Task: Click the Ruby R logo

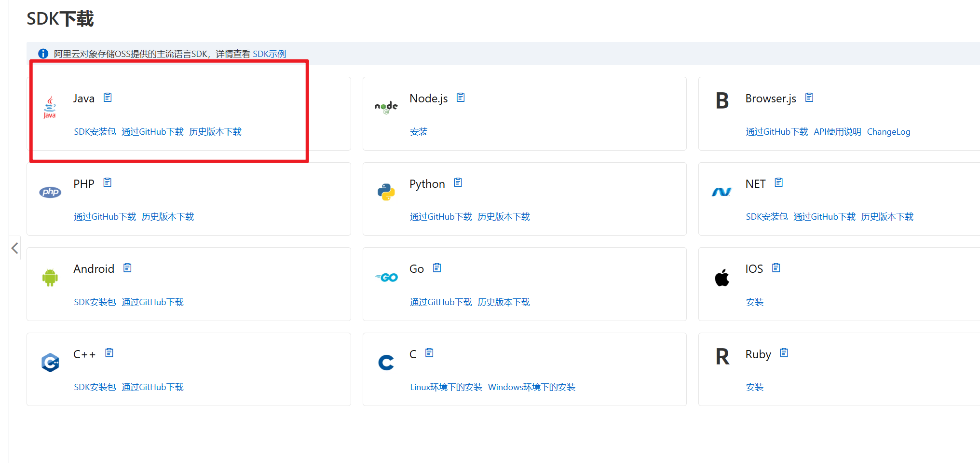Action: [x=722, y=357]
